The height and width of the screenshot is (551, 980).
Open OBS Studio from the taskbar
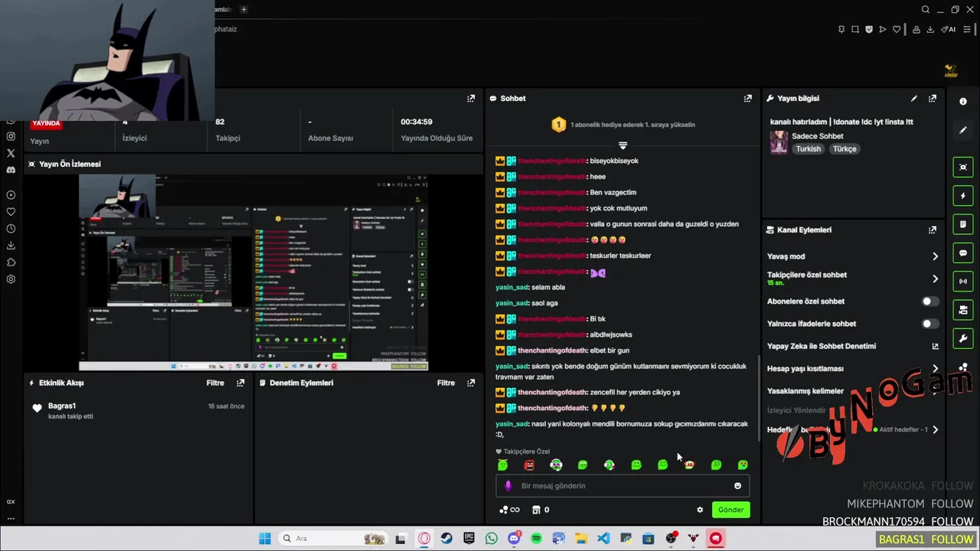[x=671, y=539]
